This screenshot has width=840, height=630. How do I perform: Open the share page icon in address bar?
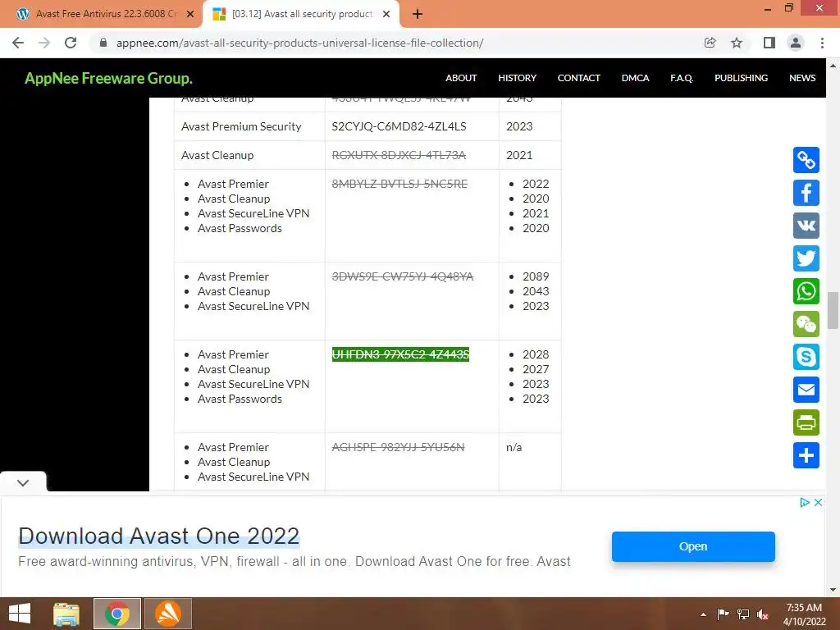pyautogui.click(x=710, y=43)
